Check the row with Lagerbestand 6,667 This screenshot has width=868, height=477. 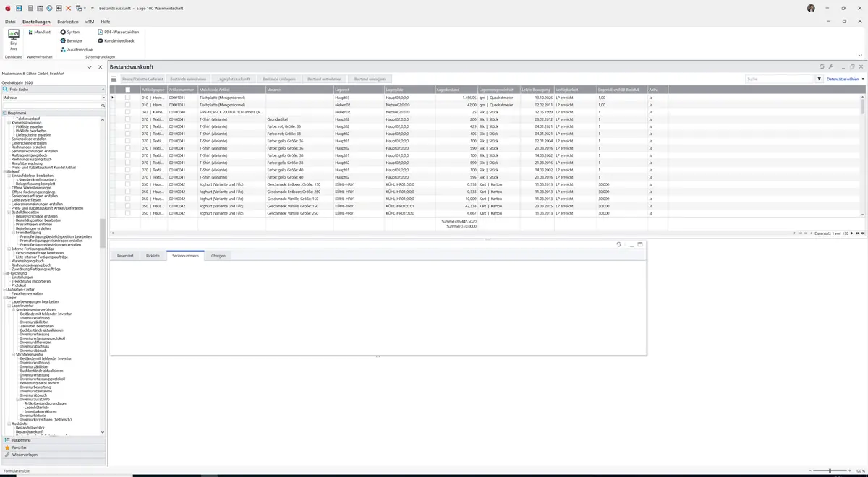coord(128,213)
